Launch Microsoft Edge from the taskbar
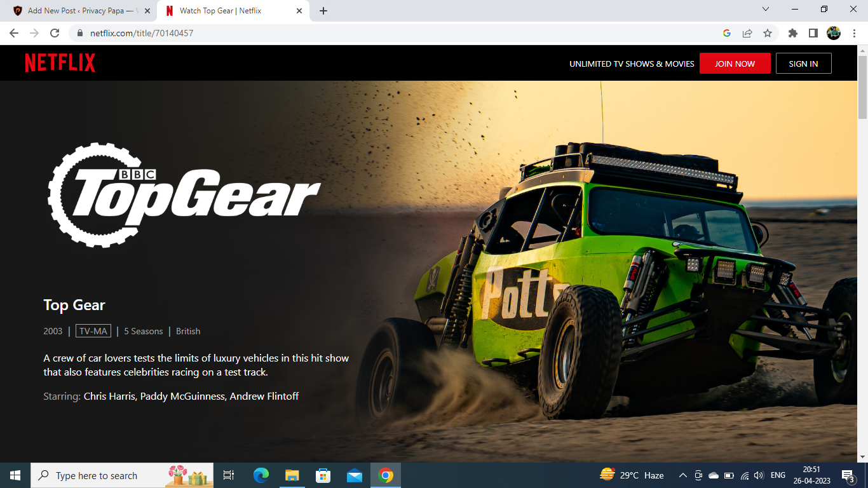The image size is (868, 488). [261, 475]
